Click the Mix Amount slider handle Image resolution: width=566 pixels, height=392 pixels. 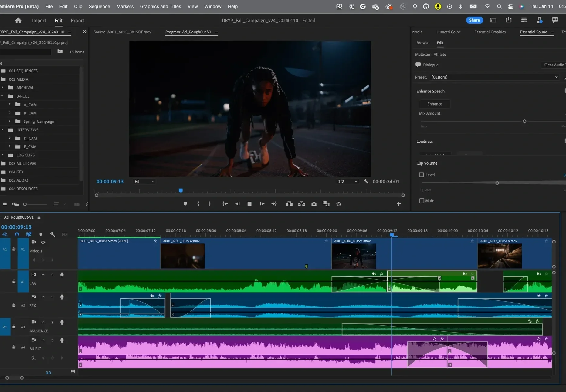pos(524,121)
